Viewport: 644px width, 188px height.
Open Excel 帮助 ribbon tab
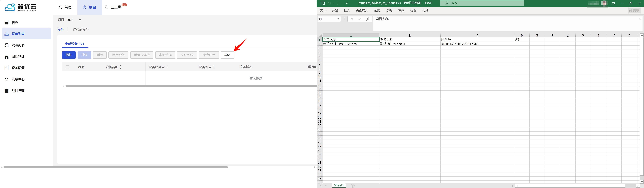click(425, 10)
